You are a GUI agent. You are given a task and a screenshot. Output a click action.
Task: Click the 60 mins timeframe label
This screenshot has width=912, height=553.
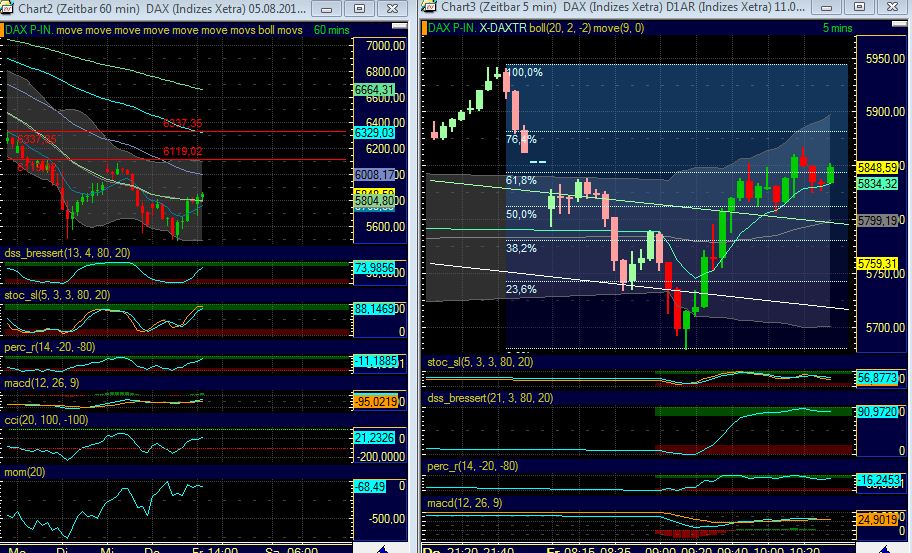tap(332, 30)
